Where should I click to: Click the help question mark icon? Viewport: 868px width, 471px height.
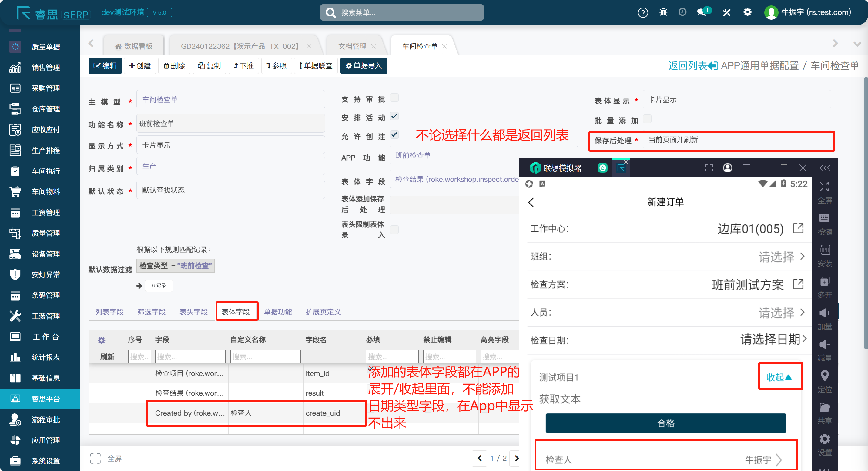[x=642, y=13]
